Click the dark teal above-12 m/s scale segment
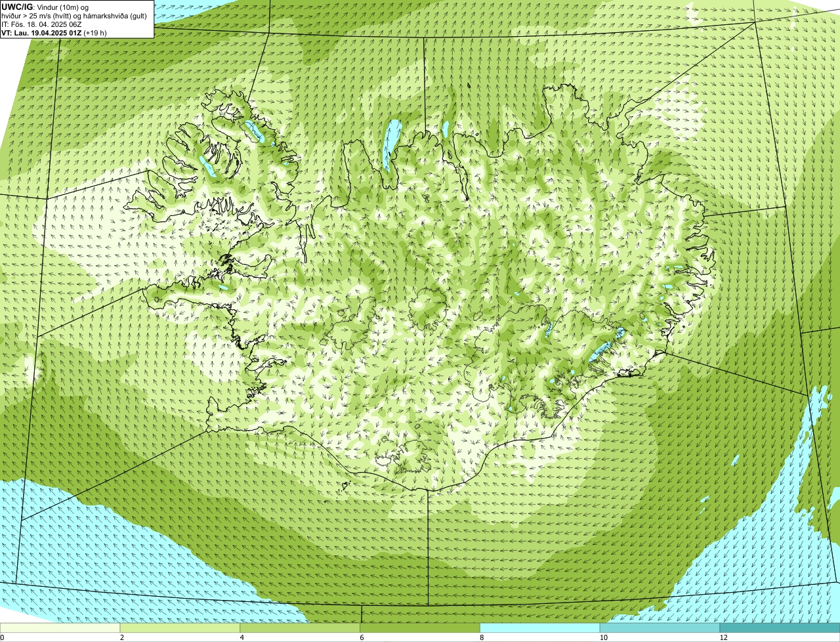The image size is (840, 642). tap(780, 628)
